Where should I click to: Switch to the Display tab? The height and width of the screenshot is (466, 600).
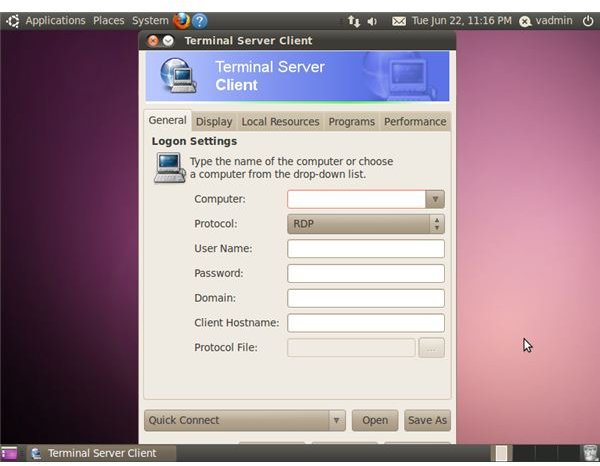(x=214, y=122)
